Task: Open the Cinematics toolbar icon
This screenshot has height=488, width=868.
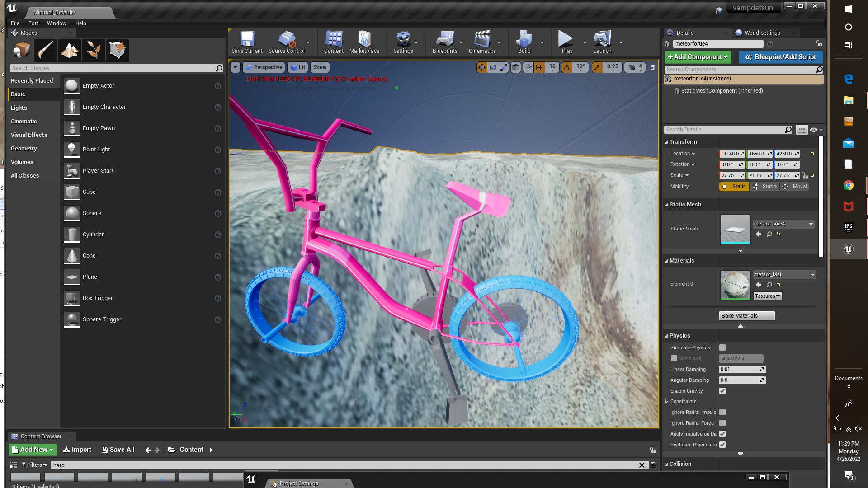Action: point(482,42)
